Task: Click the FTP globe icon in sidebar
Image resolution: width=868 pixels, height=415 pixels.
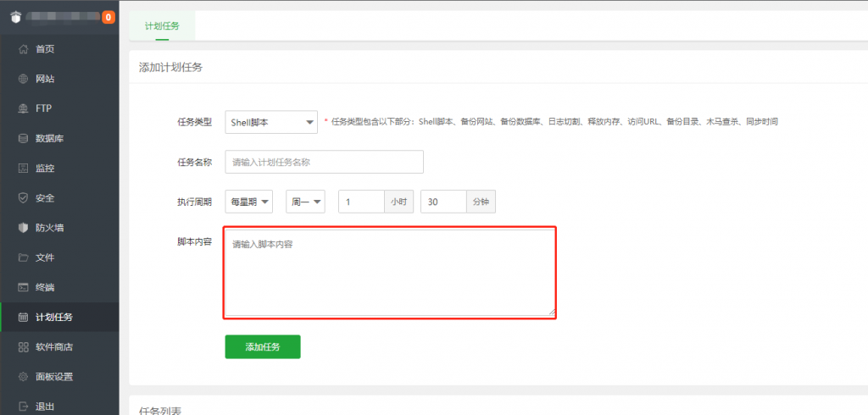Action: click(x=23, y=108)
